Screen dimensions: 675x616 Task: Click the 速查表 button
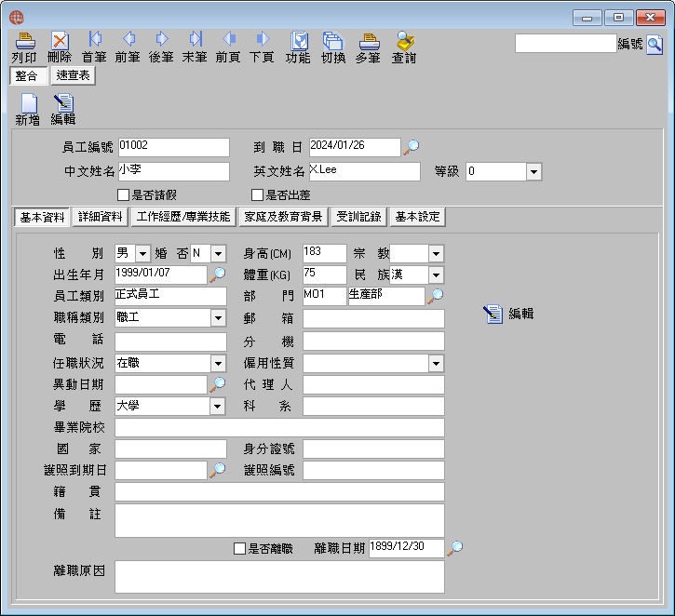tap(74, 75)
